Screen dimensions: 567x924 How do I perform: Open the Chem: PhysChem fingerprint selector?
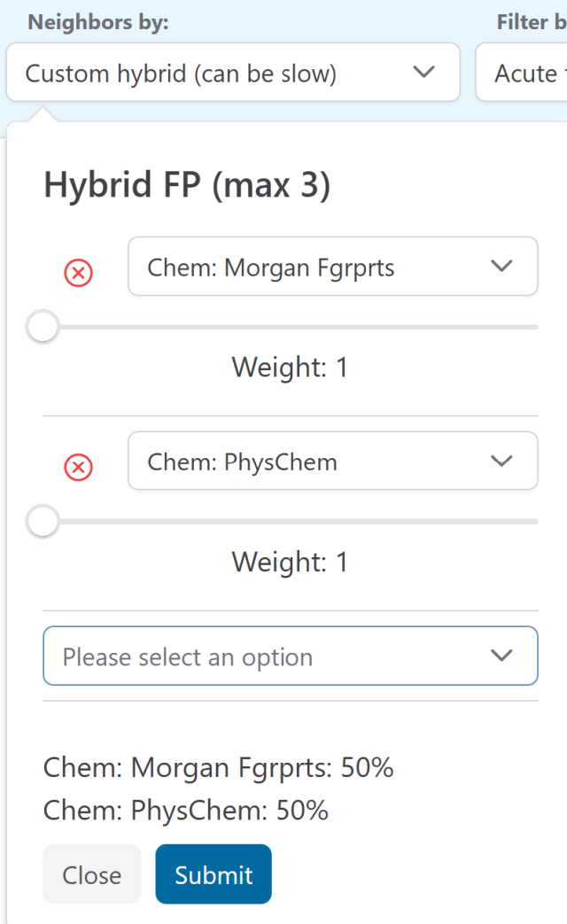click(332, 461)
